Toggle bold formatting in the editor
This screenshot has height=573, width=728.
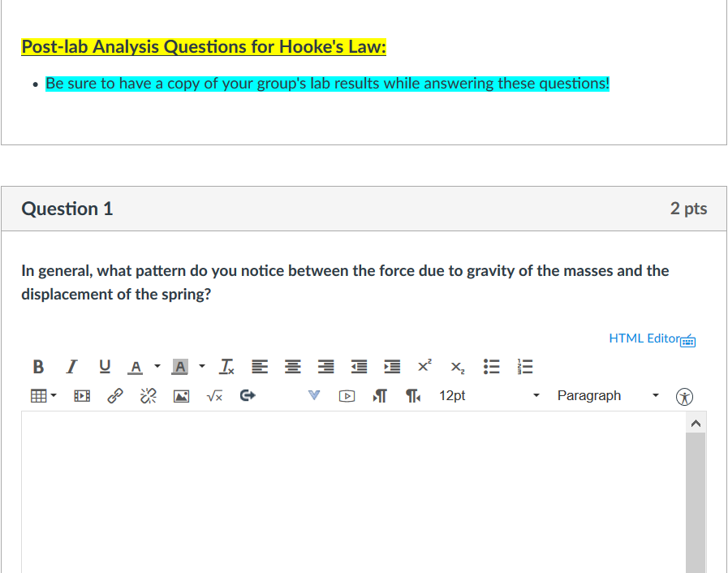[x=38, y=366]
